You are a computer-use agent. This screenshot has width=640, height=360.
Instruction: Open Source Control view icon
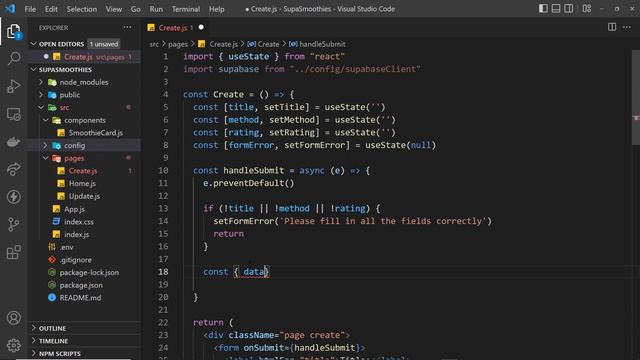[x=13, y=224]
